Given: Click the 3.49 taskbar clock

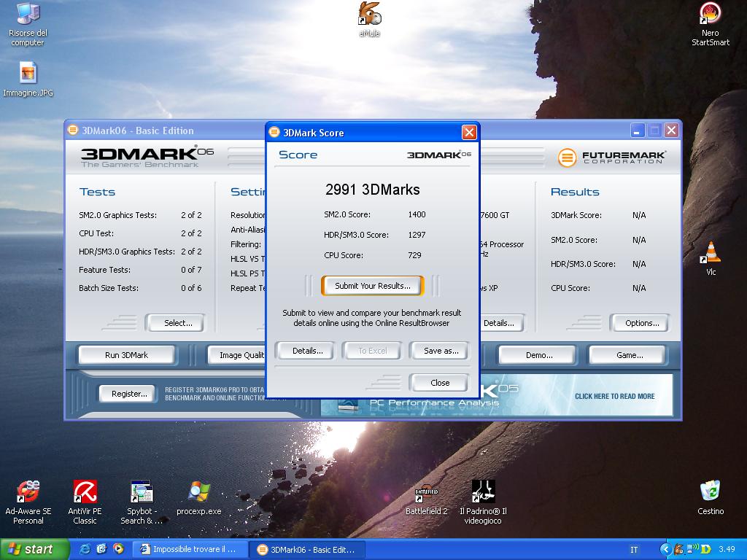Looking at the screenshot, I should coord(727,550).
